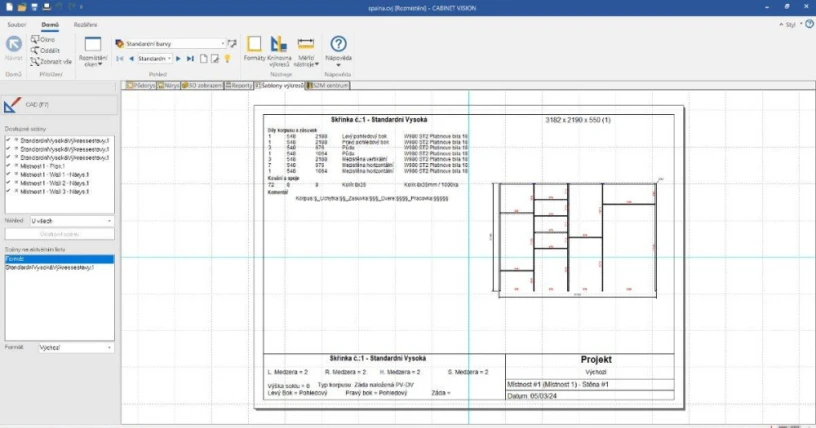The height and width of the screenshot is (428, 816).
Task: Open the Náhled 'U všech' dropdown
Action: click(71, 221)
